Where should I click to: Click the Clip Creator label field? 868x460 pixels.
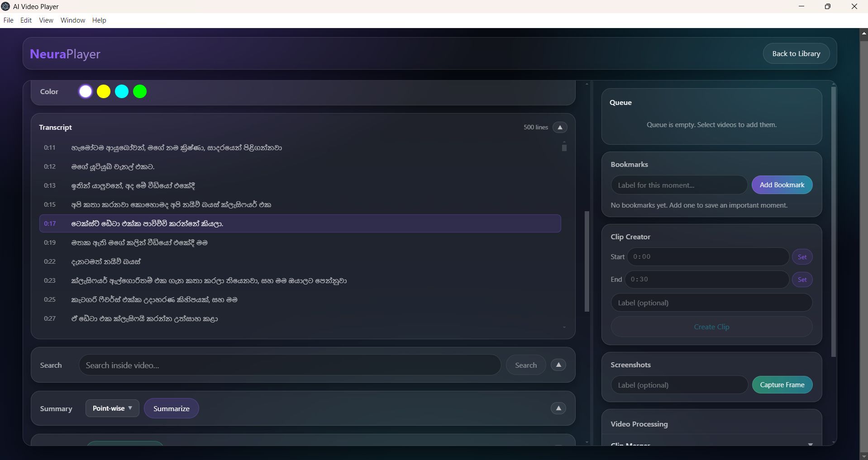711,303
